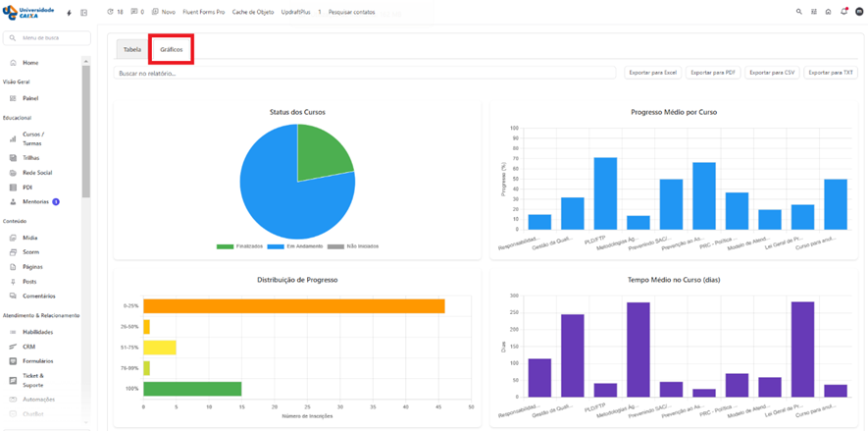Open the search magnifier icon in top-right
The image size is (868, 431).
point(799,12)
